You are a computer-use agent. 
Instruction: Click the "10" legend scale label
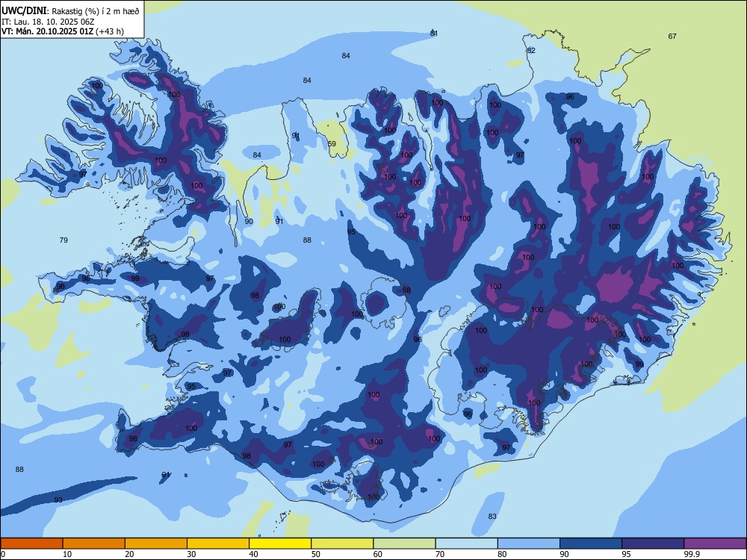click(67, 554)
